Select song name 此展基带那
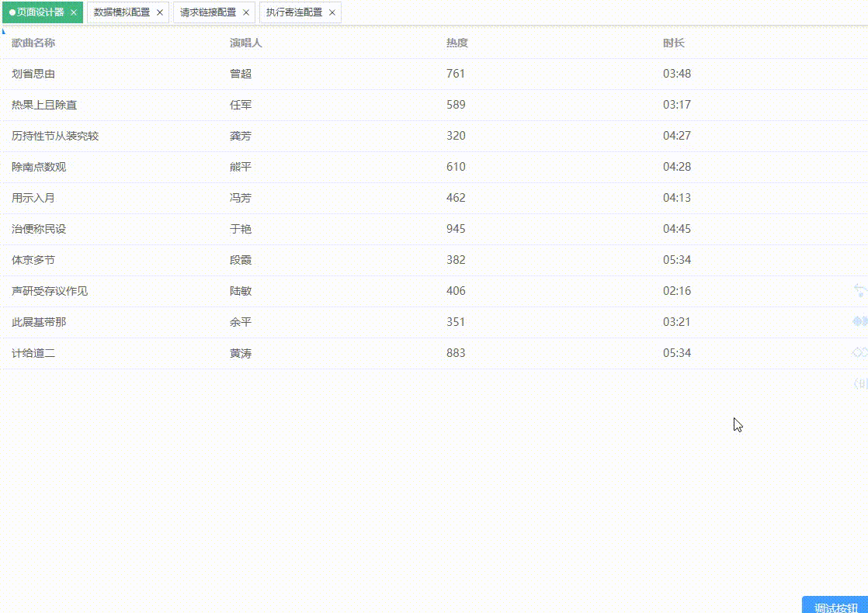 tap(39, 322)
